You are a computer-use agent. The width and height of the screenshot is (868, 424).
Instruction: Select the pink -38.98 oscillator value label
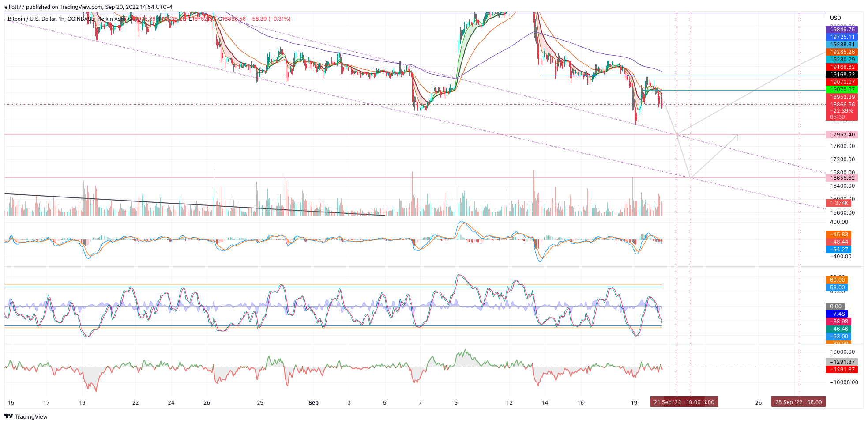pyautogui.click(x=838, y=322)
